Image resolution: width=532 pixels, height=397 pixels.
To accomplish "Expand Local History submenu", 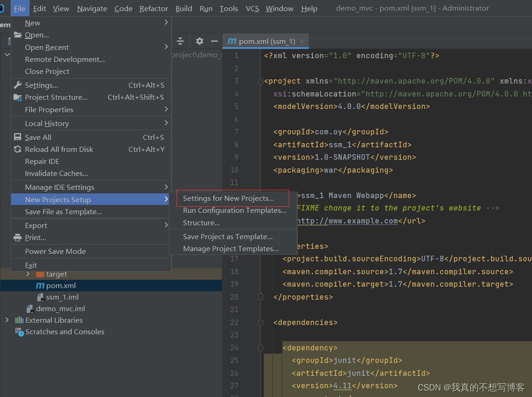I will click(x=166, y=123).
